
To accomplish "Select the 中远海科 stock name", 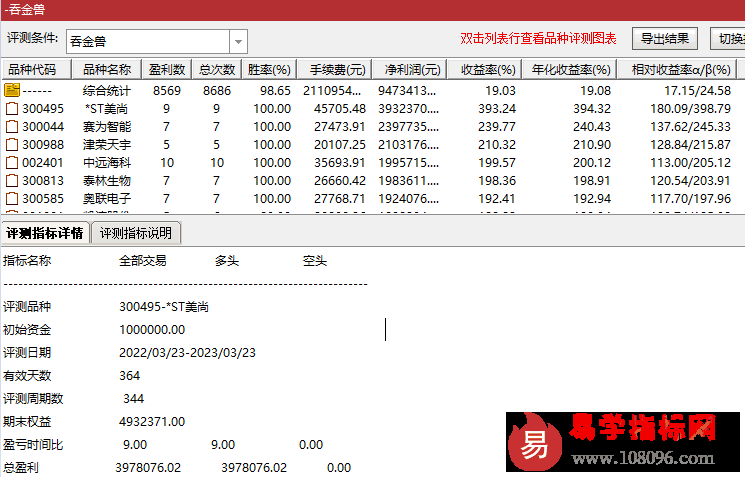I will 107,163.
